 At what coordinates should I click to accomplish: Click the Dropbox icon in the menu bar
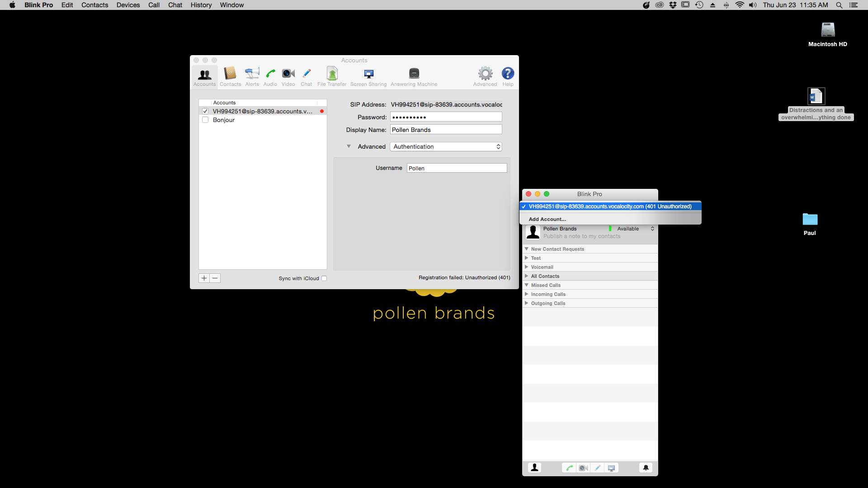click(x=673, y=5)
